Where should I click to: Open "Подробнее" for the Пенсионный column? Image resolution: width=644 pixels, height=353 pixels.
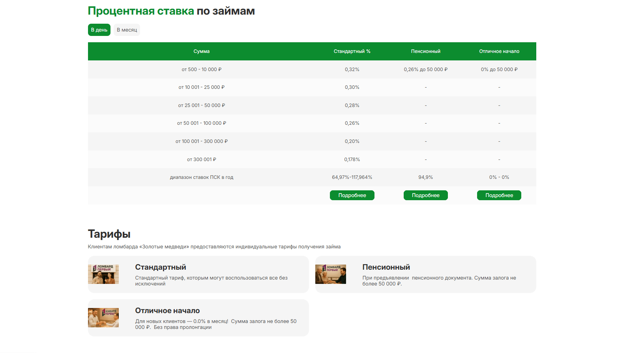425,195
